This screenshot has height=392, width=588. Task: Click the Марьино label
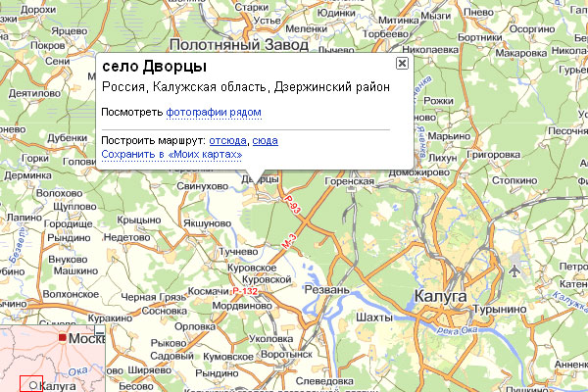tap(449, 136)
